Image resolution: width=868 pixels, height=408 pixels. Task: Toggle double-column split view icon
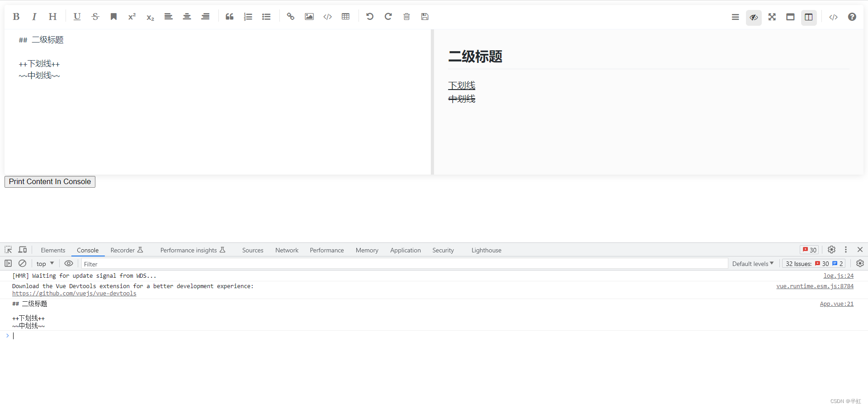click(809, 17)
